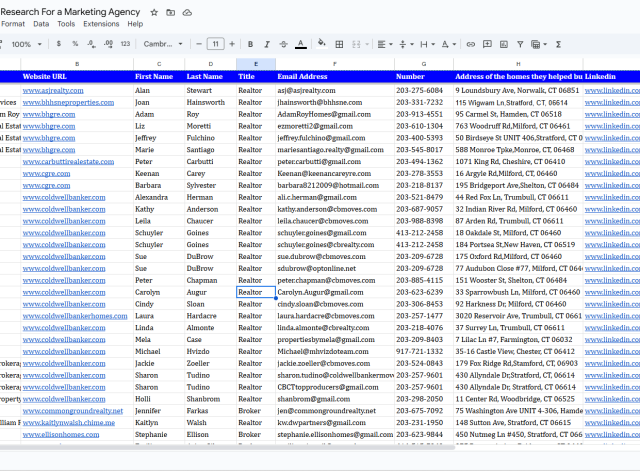Toggle strikethrough formatting
Viewport: 640px width, 471px height.
click(x=284, y=44)
